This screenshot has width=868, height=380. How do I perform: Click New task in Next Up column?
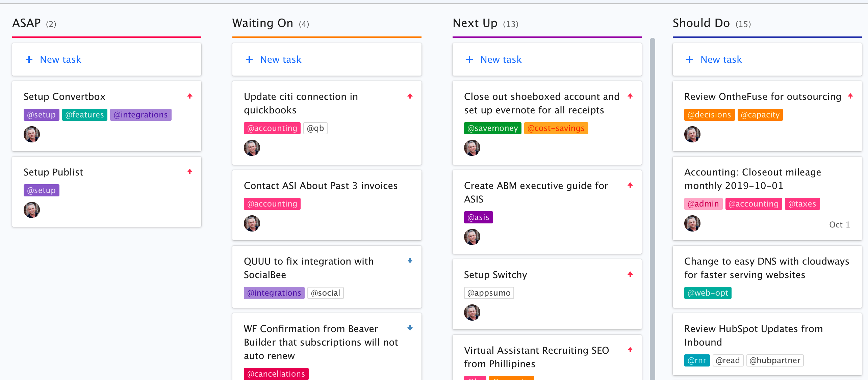[x=501, y=59]
